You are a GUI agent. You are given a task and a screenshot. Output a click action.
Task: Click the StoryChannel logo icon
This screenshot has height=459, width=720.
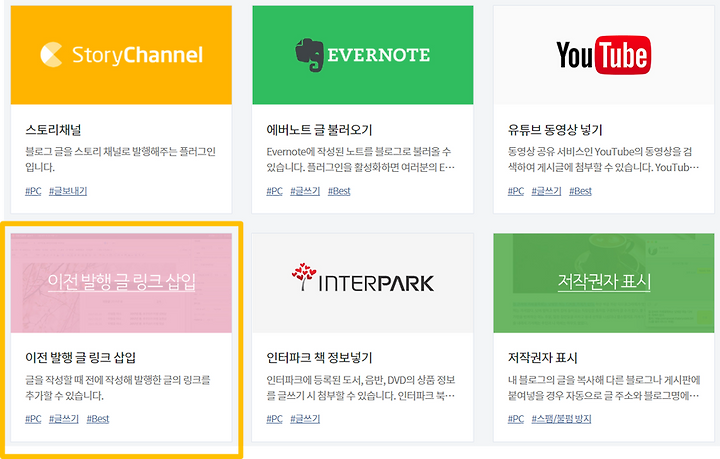(x=51, y=55)
